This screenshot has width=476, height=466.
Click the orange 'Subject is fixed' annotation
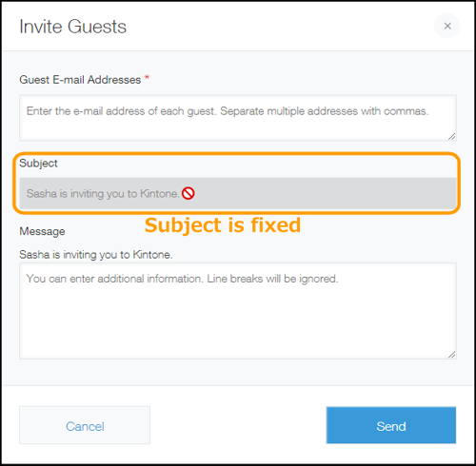point(223,225)
